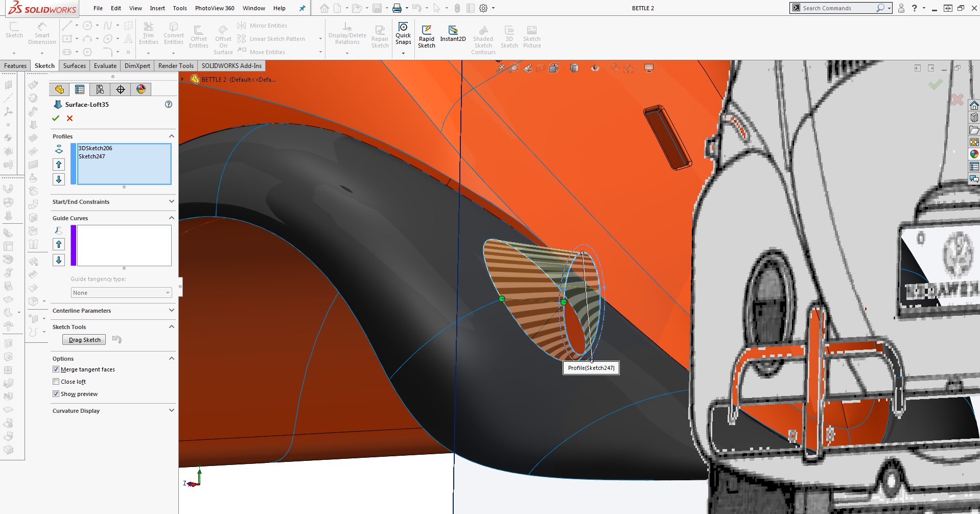Open the DimXpertManager tab icon
This screenshot has height=514, width=980.
(x=121, y=89)
